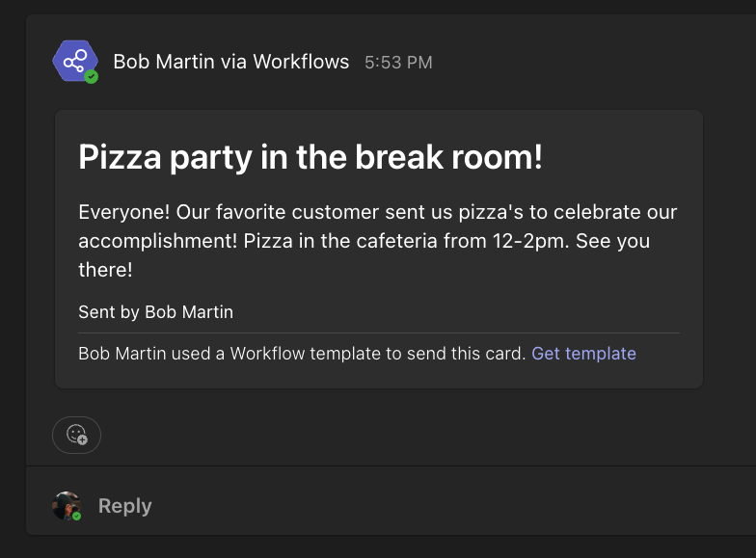Viewport: 756px width, 558px height.
Task: Click the green status badge on Workflows avatar
Action: click(x=91, y=77)
